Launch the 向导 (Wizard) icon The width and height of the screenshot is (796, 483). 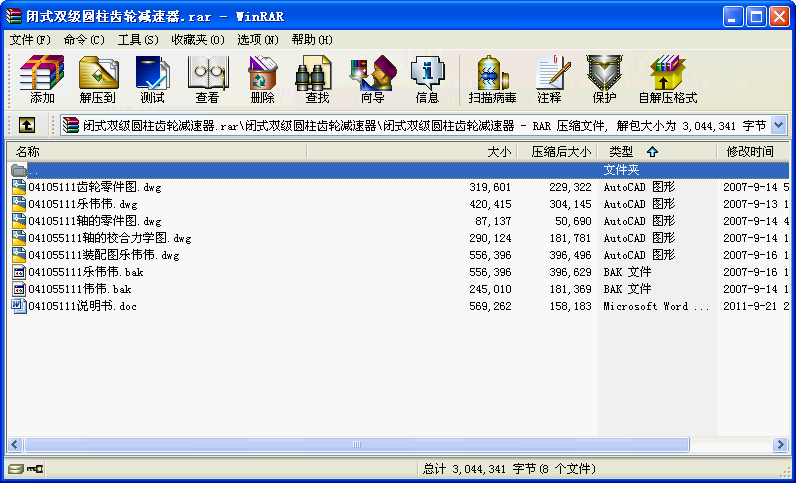(372, 79)
